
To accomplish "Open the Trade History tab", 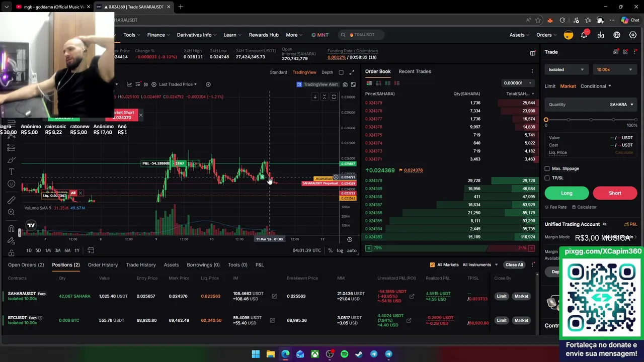I will [141, 265].
